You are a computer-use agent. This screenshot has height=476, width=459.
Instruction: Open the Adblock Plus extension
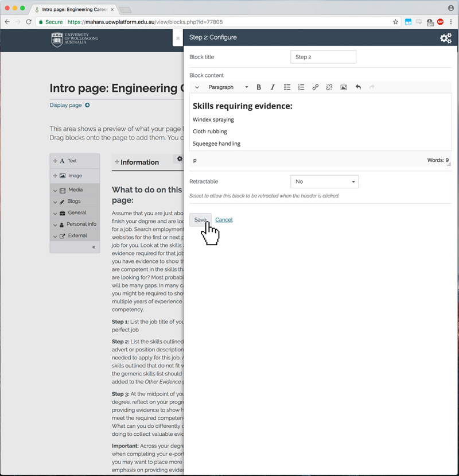(x=440, y=22)
